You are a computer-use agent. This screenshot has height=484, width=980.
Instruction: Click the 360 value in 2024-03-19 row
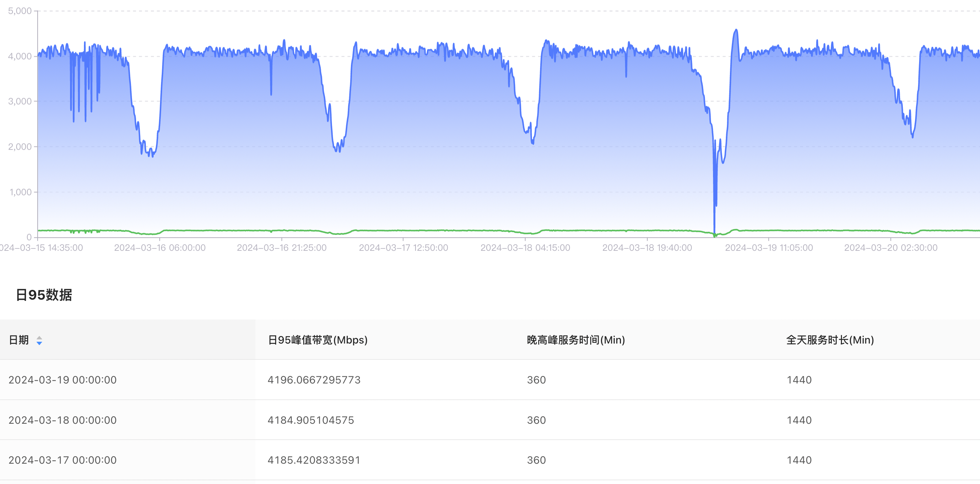point(536,380)
